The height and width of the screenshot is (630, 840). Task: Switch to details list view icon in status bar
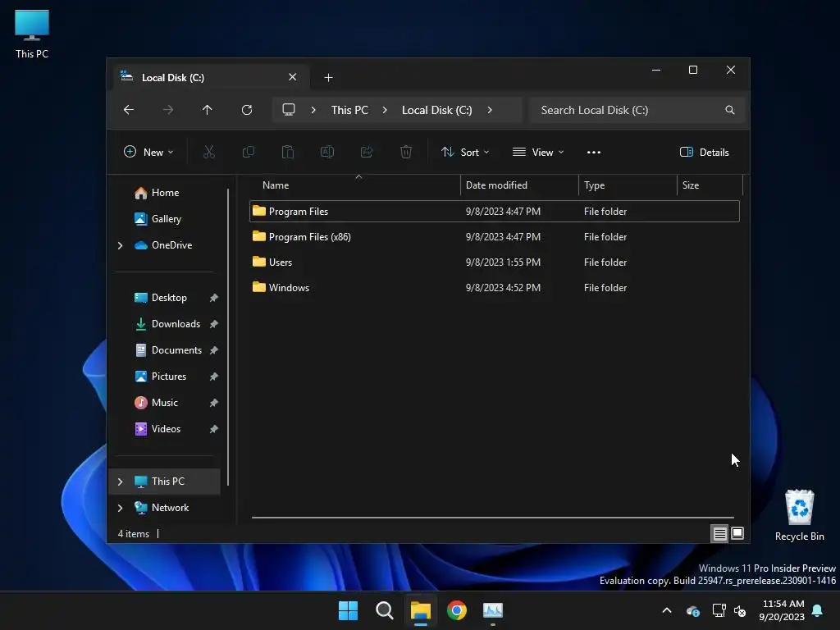[719, 533]
